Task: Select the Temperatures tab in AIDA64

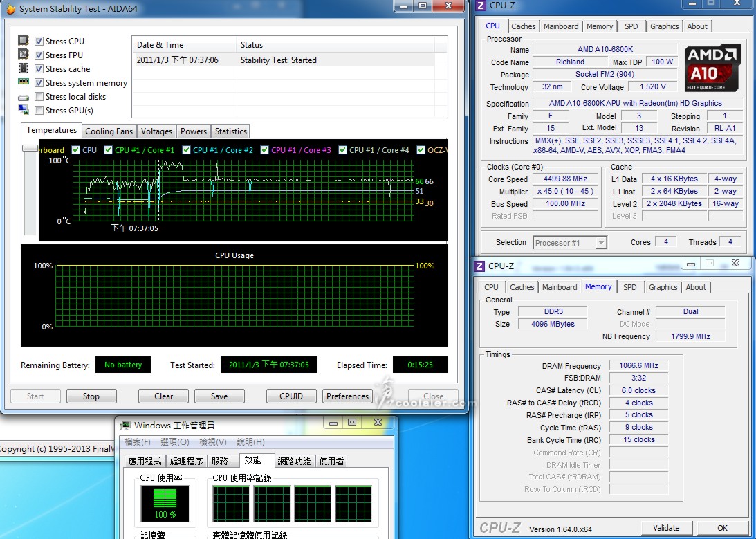Action: click(51, 130)
